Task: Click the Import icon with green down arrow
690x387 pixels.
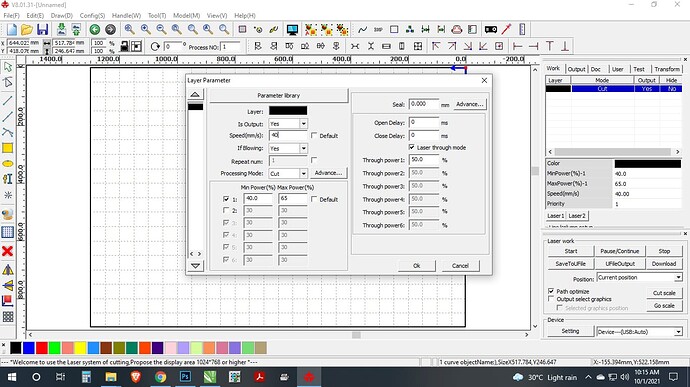Action: [x=61, y=29]
